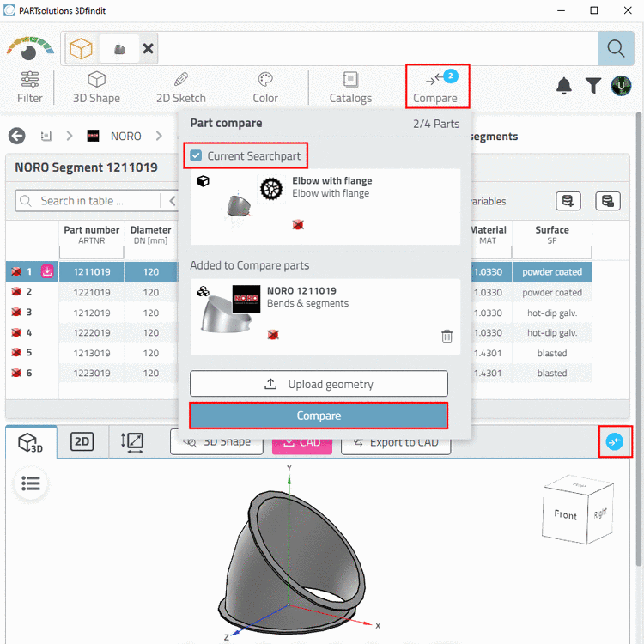
Task: Open the NORO breadcrumb
Action: pos(125,136)
